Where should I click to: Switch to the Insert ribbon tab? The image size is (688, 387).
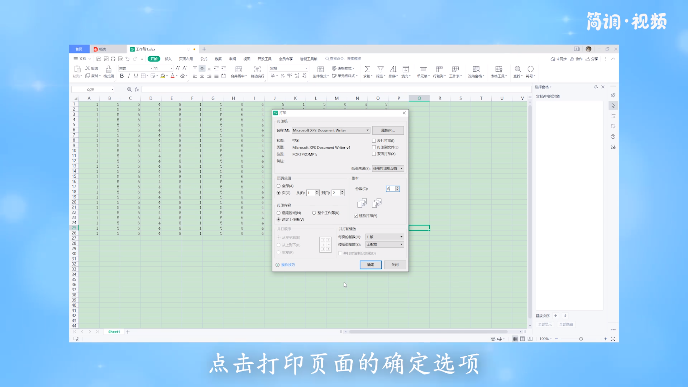click(168, 59)
